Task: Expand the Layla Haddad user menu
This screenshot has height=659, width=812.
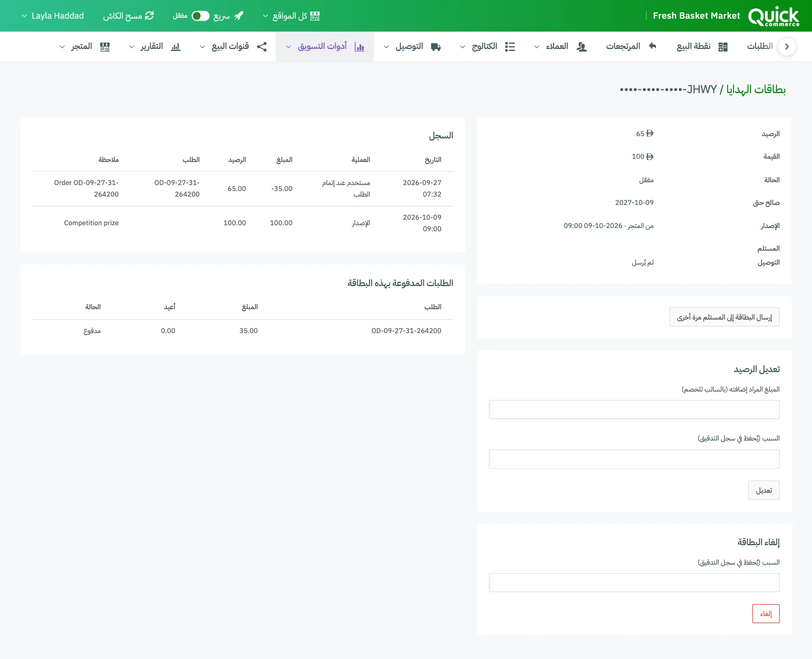Action: click(53, 16)
